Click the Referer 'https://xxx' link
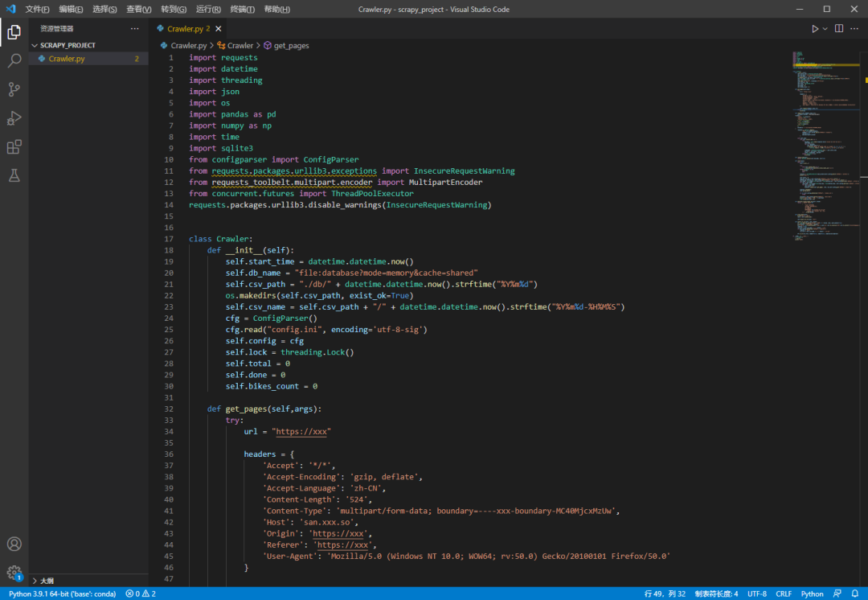Viewport: 868px width, 600px height. click(x=342, y=545)
